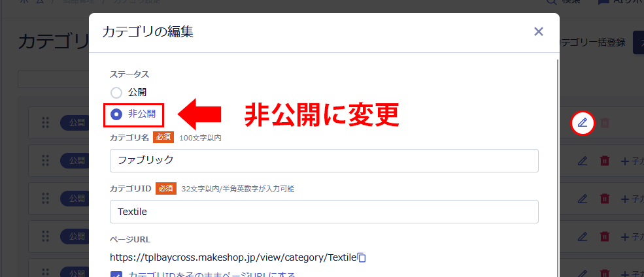Click the 公開 badge in the second category row
The width and height of the screenshot is (644, 277).
pyautogui.click(x=75, y=161)
